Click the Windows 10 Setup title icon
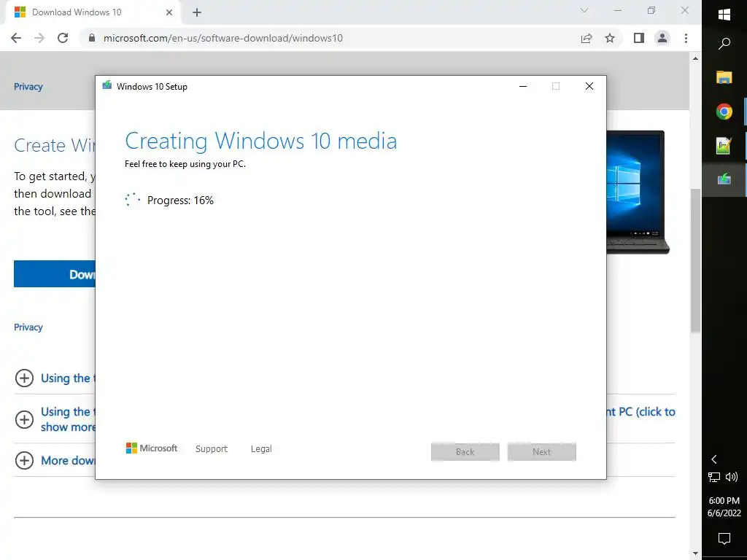Image resolution: width=747 pixels, height=560 pixels. pos(107,86)
